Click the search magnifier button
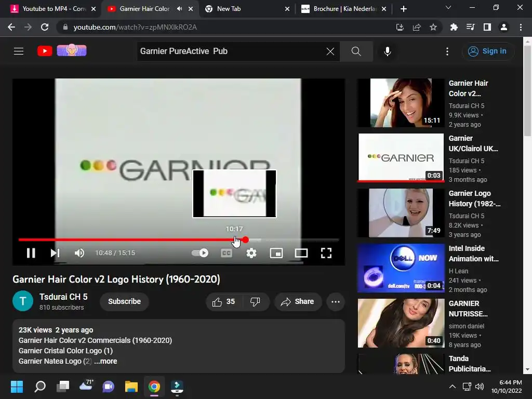This screenshot has width=532, height=399. click(356, 51)
